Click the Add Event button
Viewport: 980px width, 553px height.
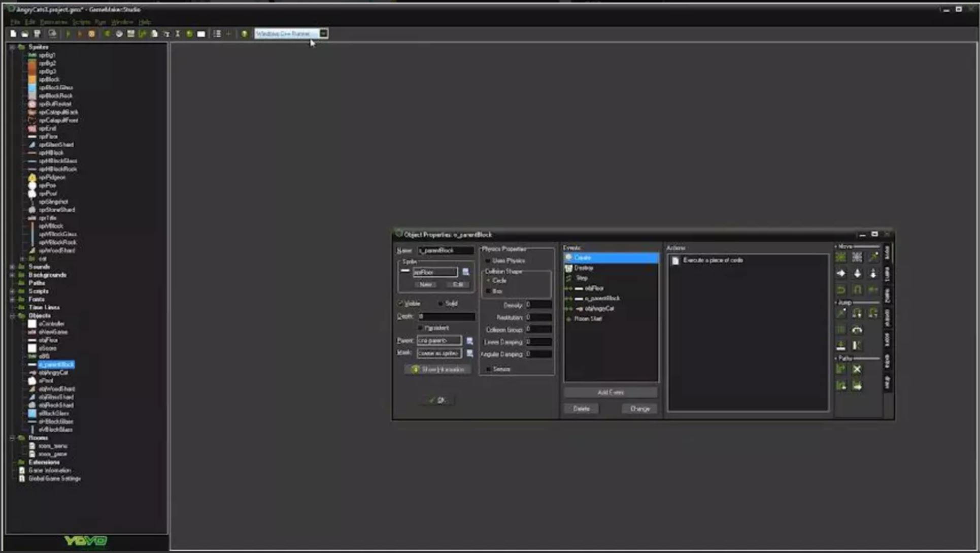(610, 393)
